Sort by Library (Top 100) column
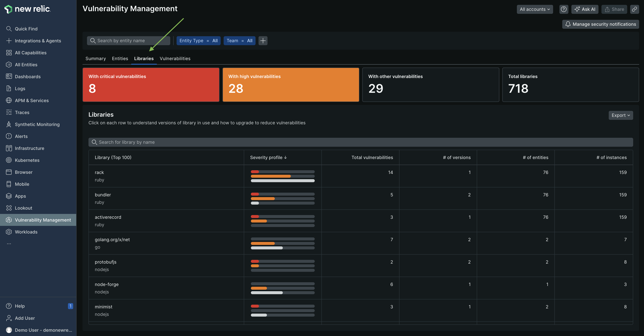Viewport: 644px width, 336px height. [x=113, y=158]
